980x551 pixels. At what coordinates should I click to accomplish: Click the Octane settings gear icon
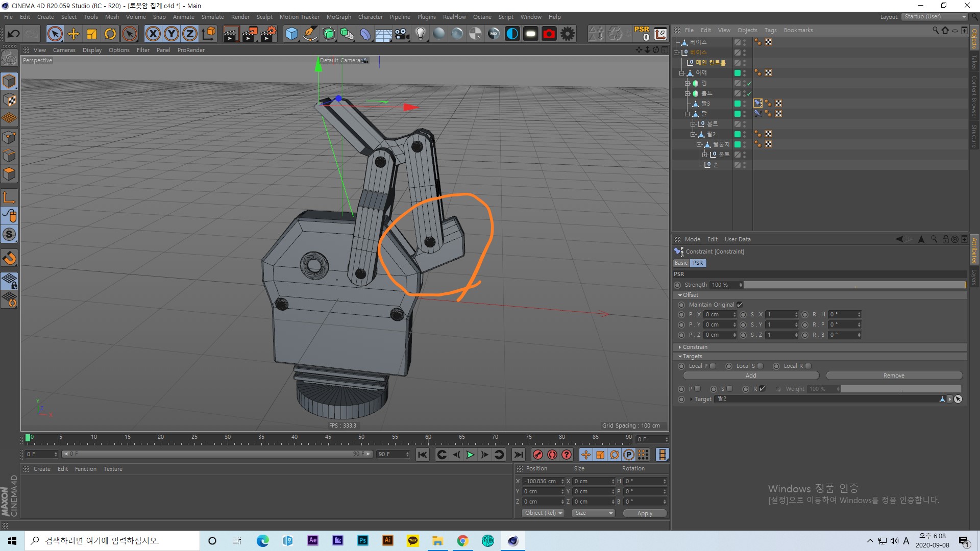[x=568, y=34]
